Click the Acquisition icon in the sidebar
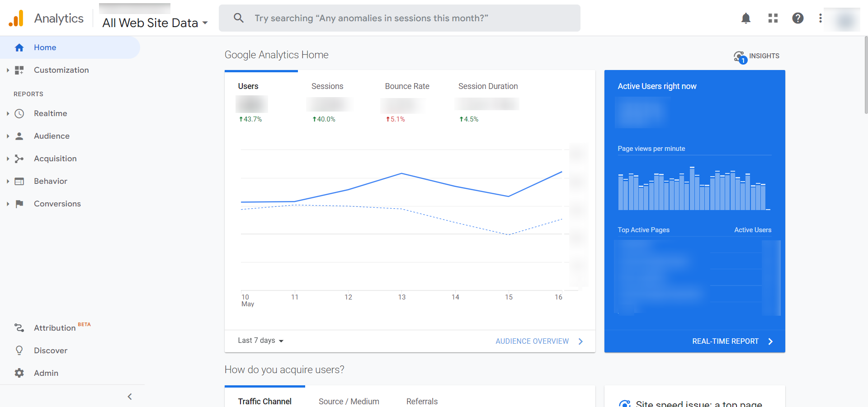Screen dimensions: 868x407 pyautogui.click(x=19, y=159)
